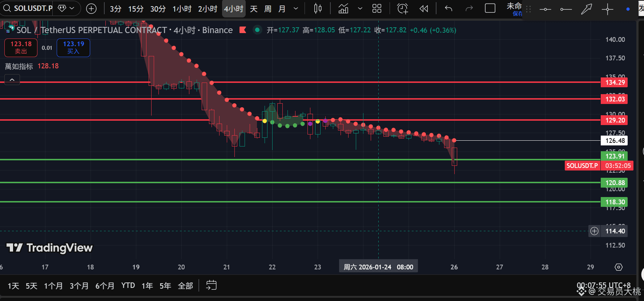Choose the 天 daily timeframe
This screenshot has width=644, height=301.
click(254, 9)
